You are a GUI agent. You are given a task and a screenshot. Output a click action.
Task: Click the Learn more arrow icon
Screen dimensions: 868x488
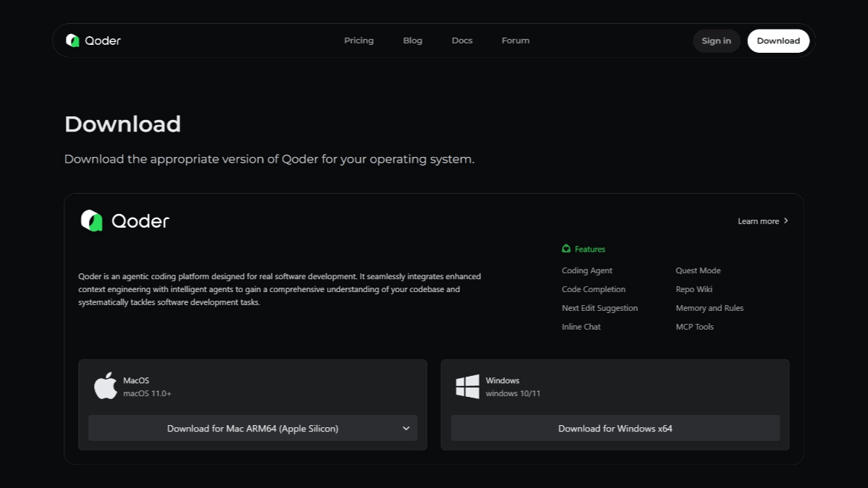tap(786, 221)
